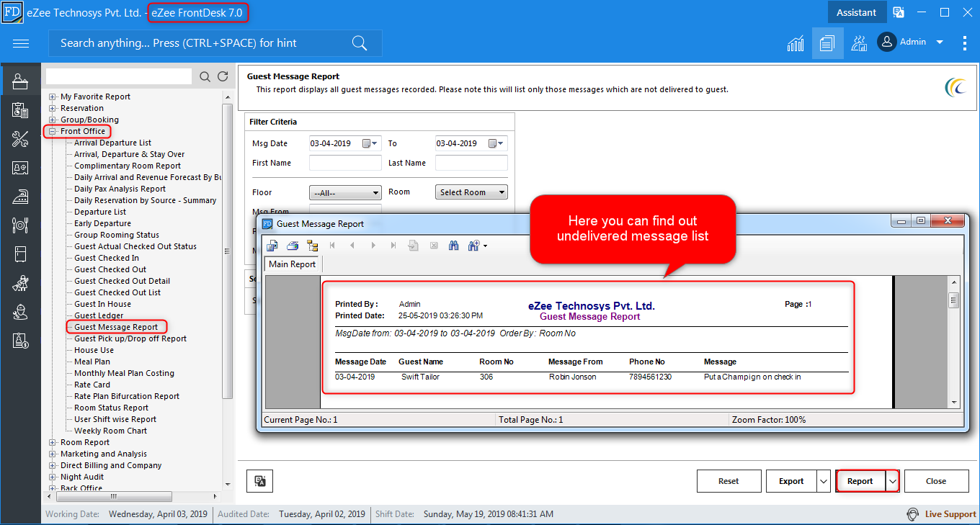Click the print report icon in viewer
Screen dimensions: 980x525
pyautogui.click(x=293, y=246)
